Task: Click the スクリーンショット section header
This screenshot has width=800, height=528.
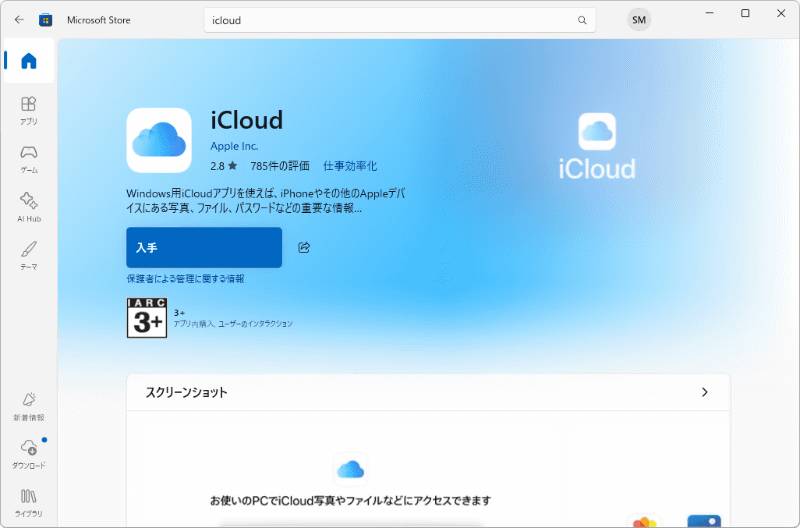Action: tap(428, 392)
